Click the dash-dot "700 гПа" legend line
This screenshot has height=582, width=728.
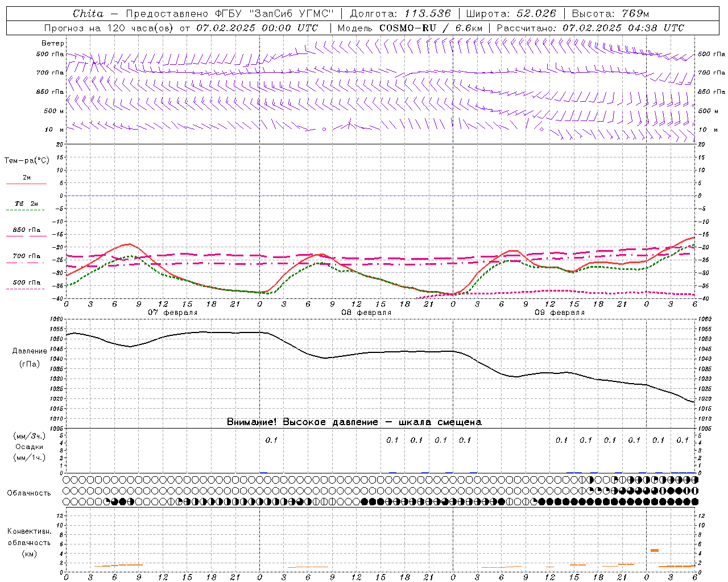[26, 263]
